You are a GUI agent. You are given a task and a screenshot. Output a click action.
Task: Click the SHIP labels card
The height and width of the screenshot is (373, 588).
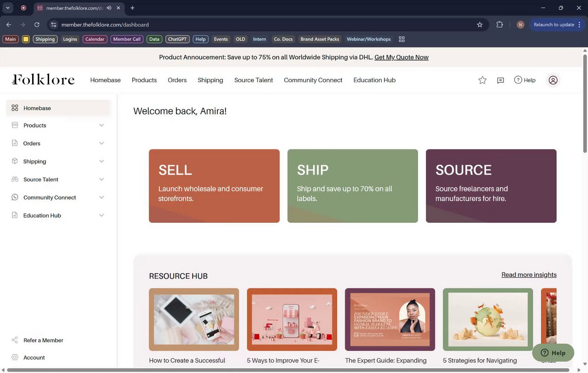coord(353,186)
